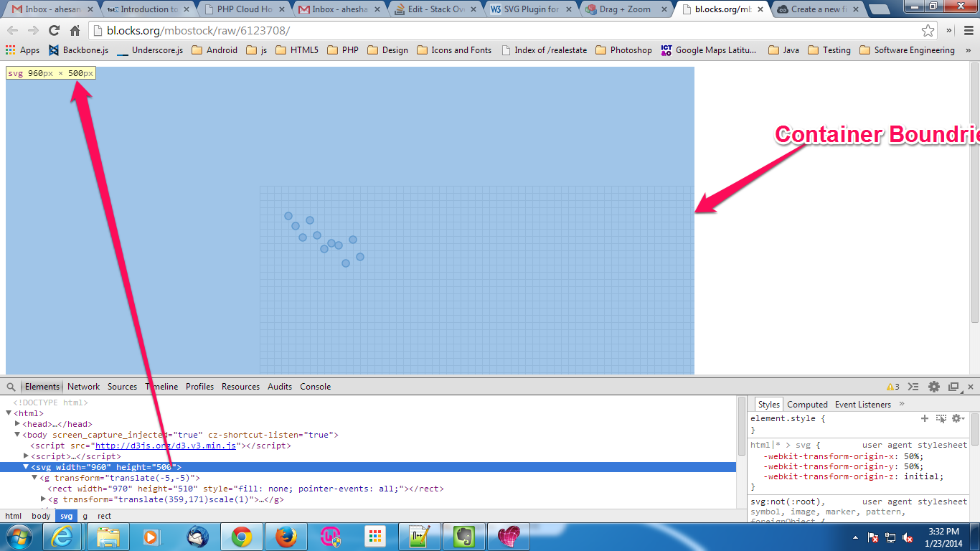980x551 pixels.
Task: Open Thunderbird from the taskbar
Action: [x=197, y=537]
